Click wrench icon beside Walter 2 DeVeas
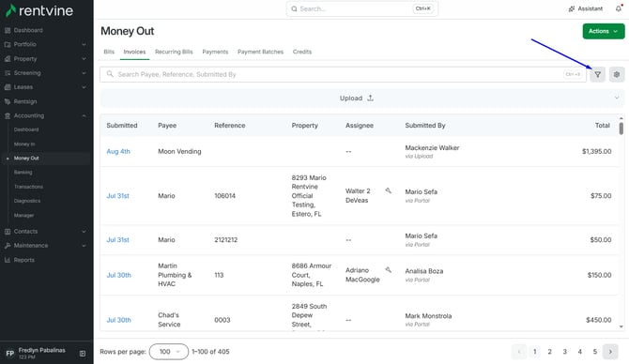 pyautogui.click(x=389, y=190)
